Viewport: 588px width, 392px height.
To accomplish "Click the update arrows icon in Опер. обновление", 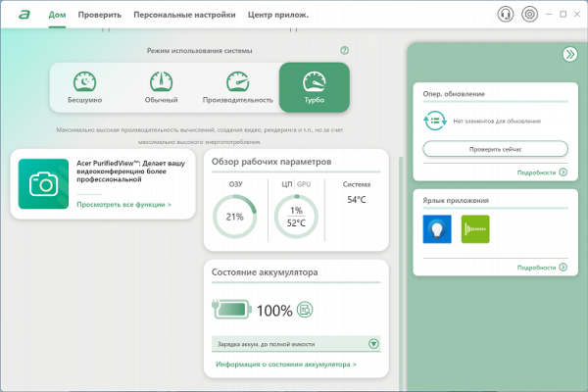I will click(x=435, y=120).
